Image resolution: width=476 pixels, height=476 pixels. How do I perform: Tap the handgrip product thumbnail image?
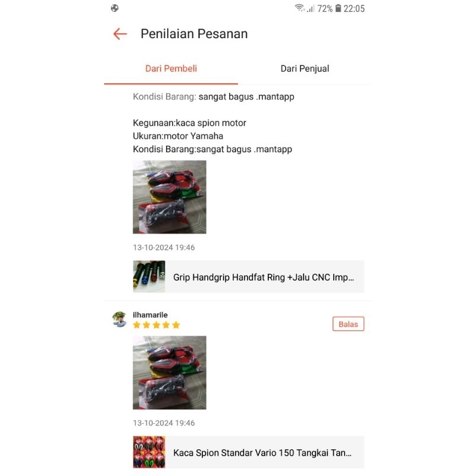149,277
